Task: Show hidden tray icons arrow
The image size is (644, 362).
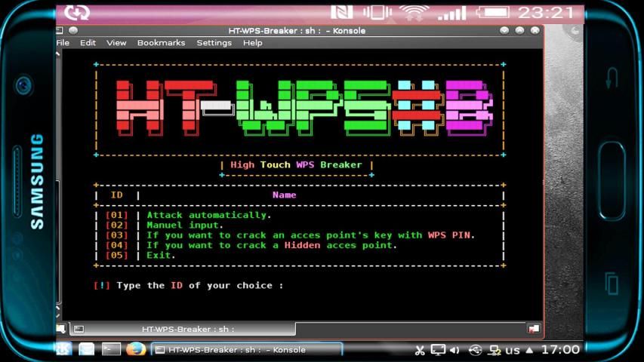Action: [x=530, y=350]
